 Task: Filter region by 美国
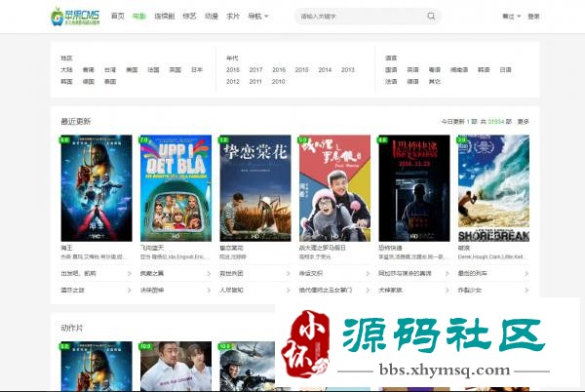click(x=132, y=70)
